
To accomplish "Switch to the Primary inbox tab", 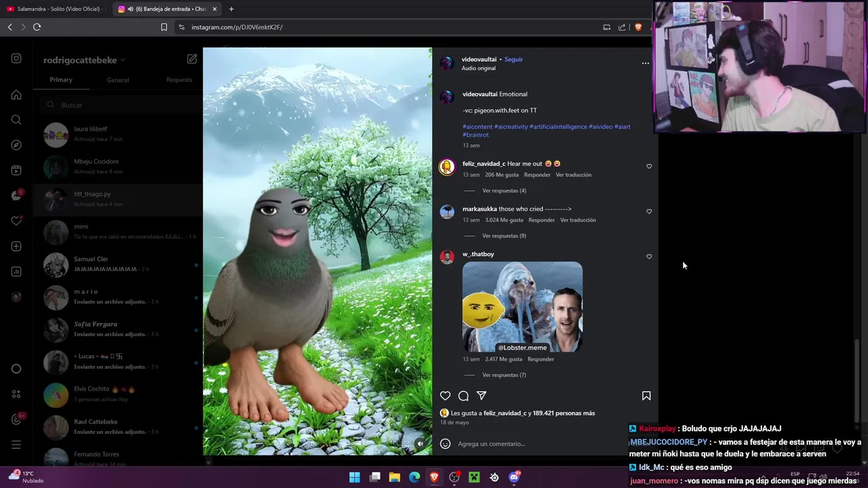I will (x=60, y=80).
